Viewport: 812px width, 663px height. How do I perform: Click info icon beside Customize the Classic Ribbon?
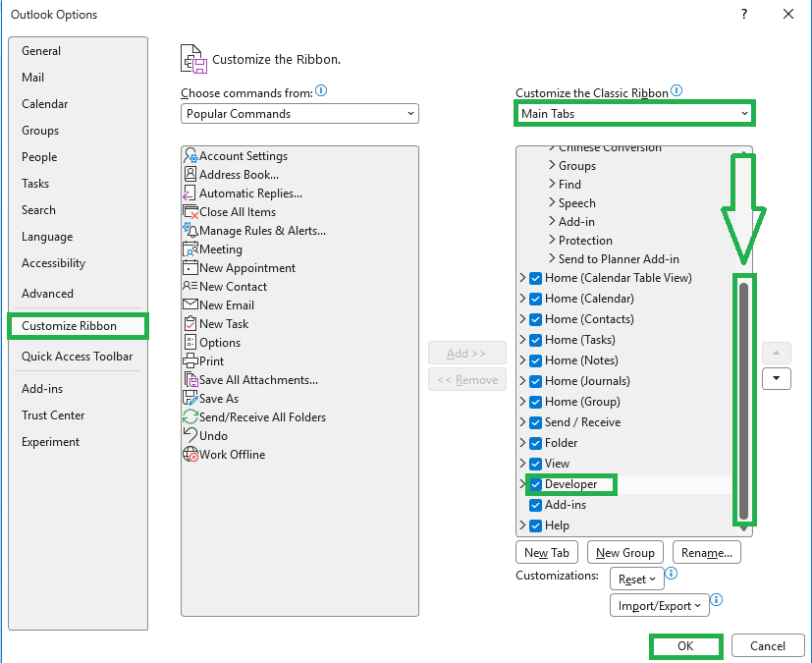coord(677,91)
